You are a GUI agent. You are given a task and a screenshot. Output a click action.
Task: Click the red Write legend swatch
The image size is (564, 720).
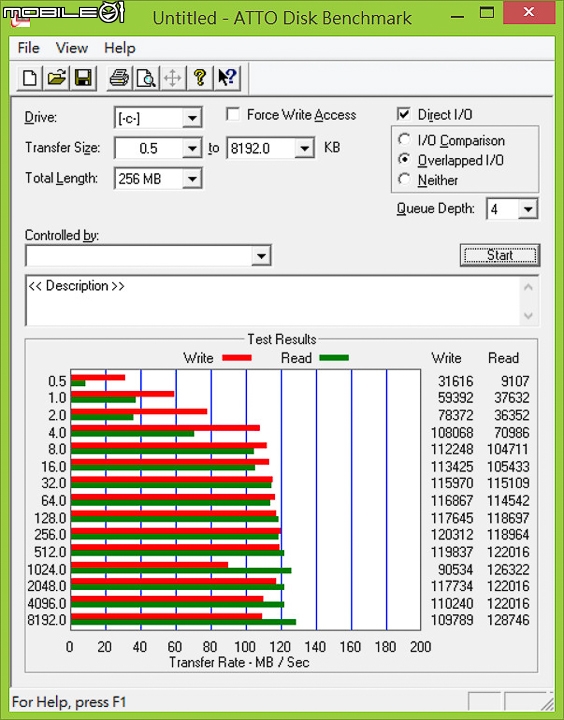(237, 358)
